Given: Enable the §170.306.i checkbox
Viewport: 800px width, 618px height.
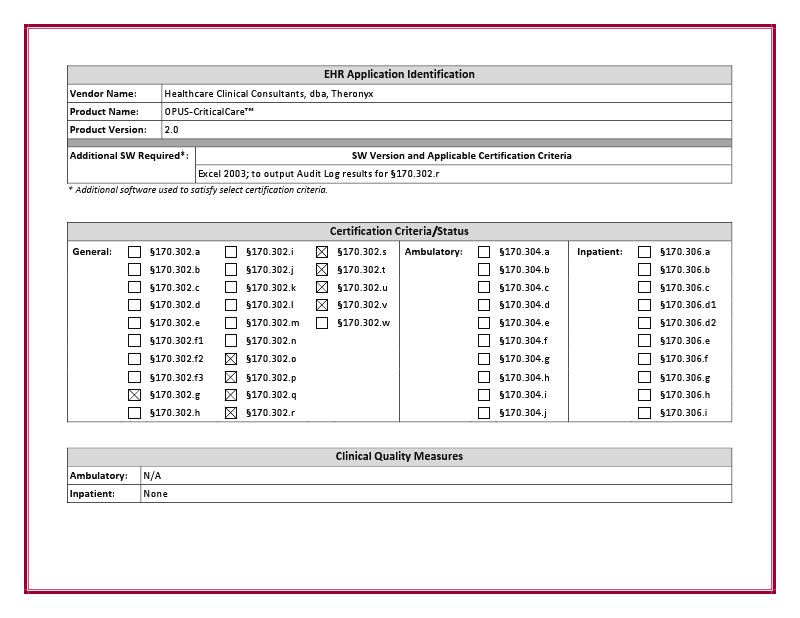Looking at the screenshot, I should click(644, 413).
